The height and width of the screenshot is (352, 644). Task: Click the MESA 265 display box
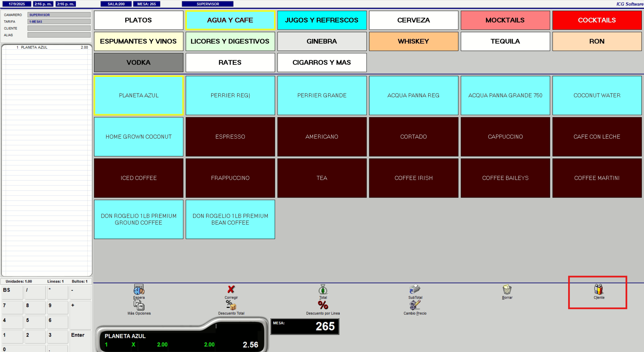coord(305,326)
